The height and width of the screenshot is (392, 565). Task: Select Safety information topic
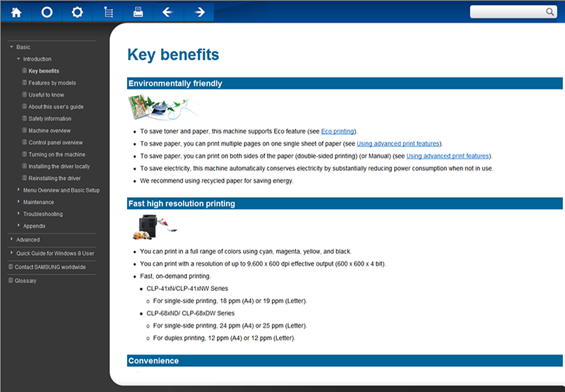(49, 119)
